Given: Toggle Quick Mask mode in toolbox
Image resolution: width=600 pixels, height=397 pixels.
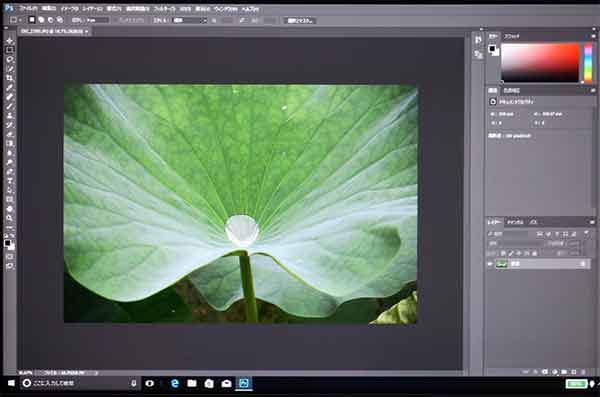Looking at the screenshot, I should coord(10,256).
